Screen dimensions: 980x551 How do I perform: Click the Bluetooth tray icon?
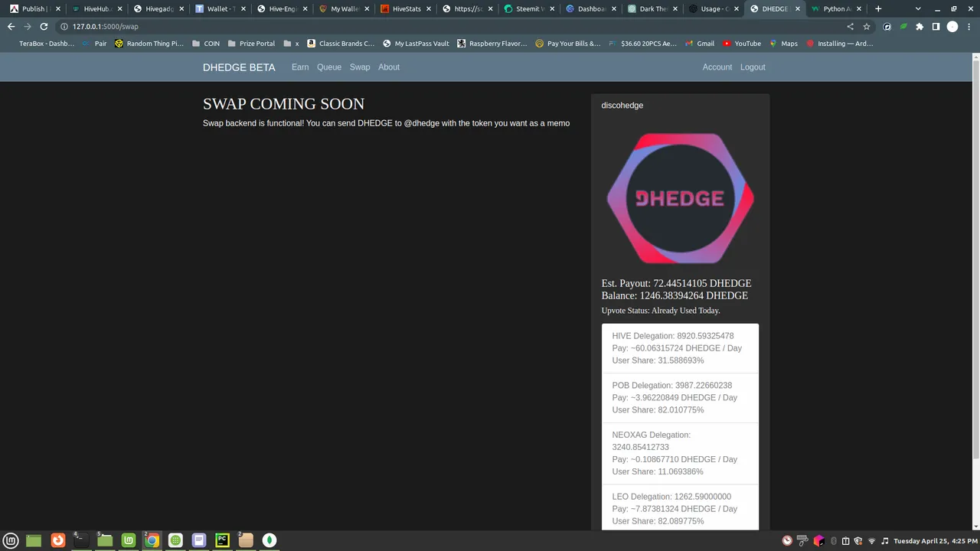[834, 541]
